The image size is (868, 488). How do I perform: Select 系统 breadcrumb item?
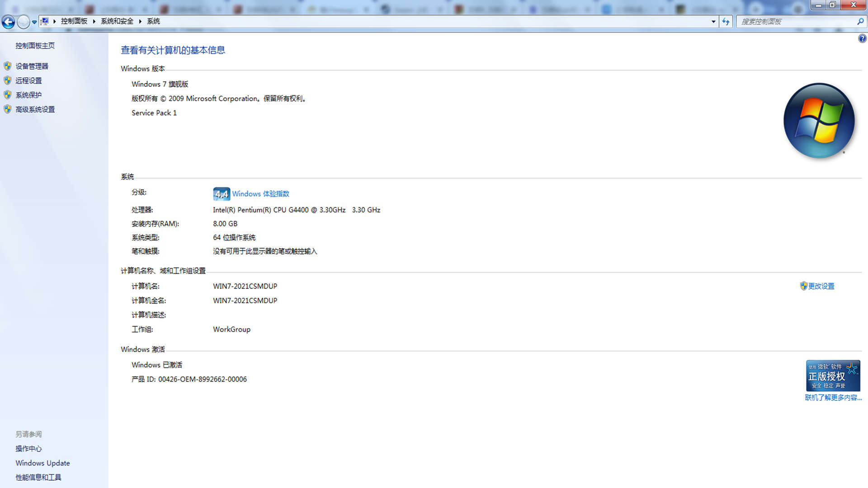153,21
